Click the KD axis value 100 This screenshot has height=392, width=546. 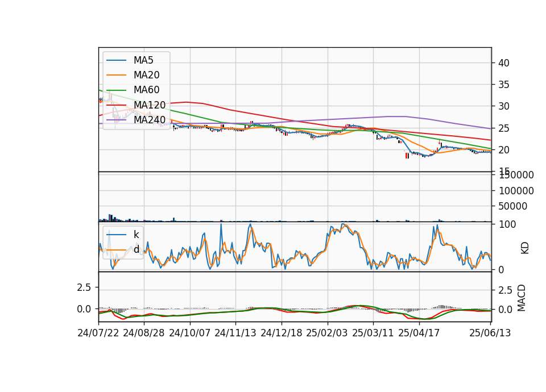507,225
